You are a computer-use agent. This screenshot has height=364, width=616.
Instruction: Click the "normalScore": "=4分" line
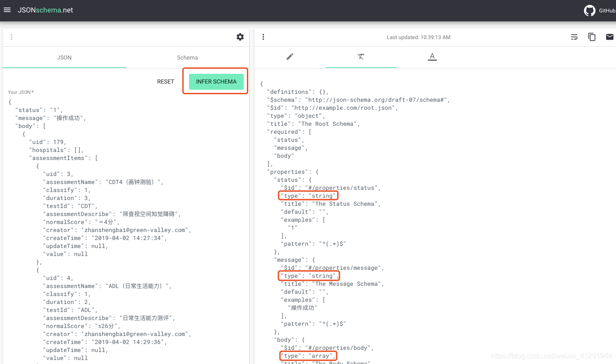pos(81,222)
